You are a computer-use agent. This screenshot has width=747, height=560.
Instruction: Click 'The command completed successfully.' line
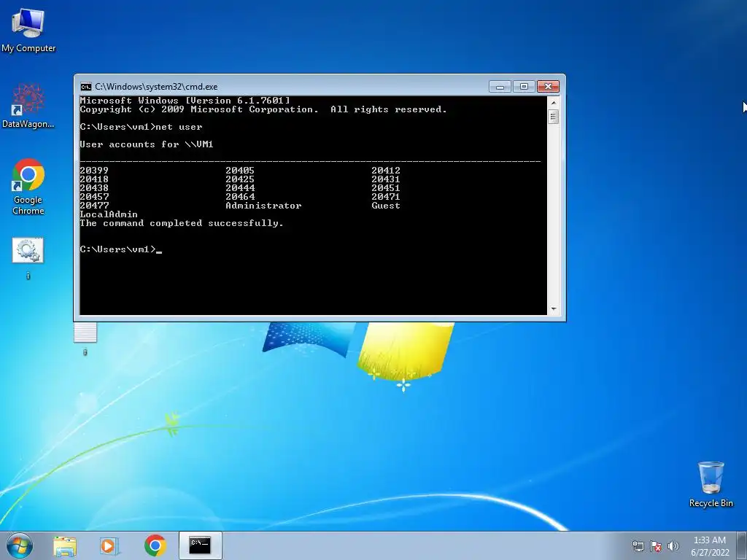click(x=182, y=223)
